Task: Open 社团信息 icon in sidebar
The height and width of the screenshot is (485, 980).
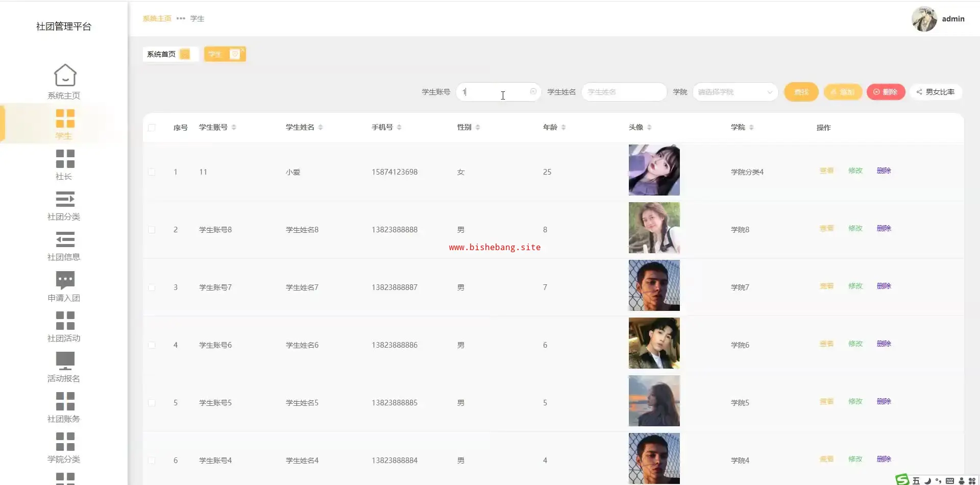Action: point(65,239)
